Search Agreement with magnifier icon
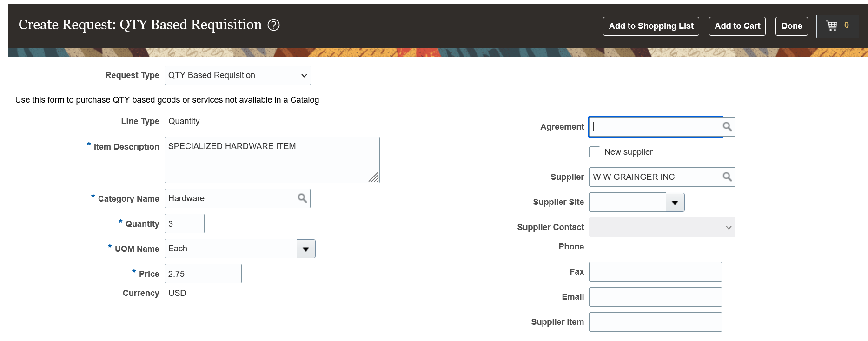 [x=728, y=127]
